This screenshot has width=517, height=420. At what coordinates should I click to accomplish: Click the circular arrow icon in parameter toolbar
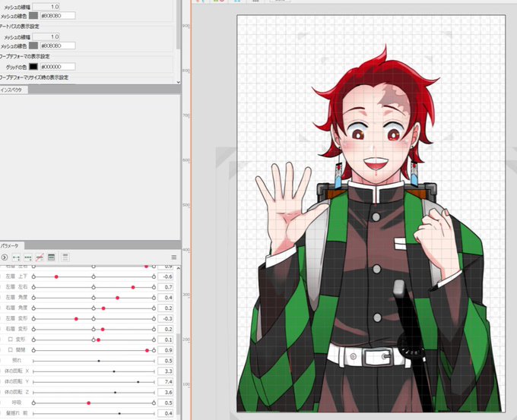(5, 257)
